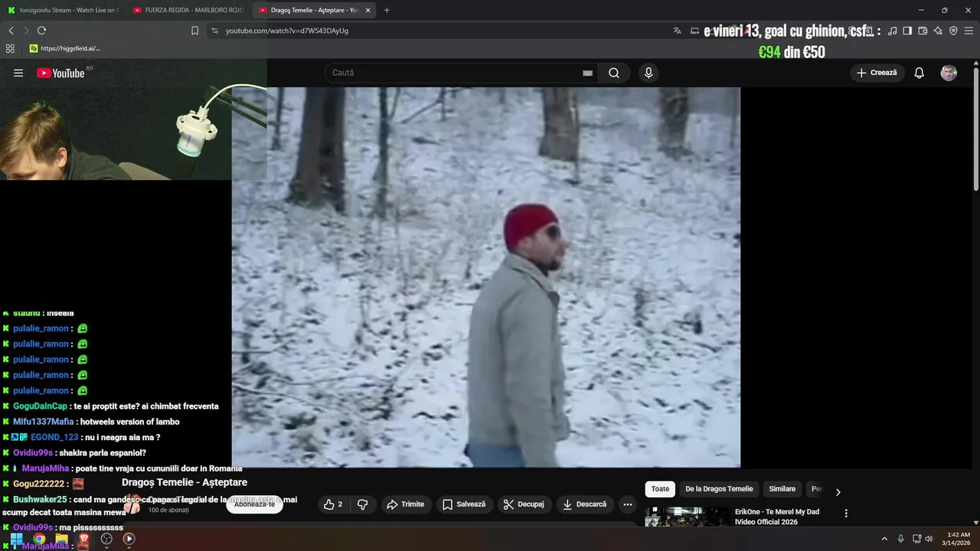
Task: Open the ErikOne suggested video thumbnail
Action: (x=687, y=517)
